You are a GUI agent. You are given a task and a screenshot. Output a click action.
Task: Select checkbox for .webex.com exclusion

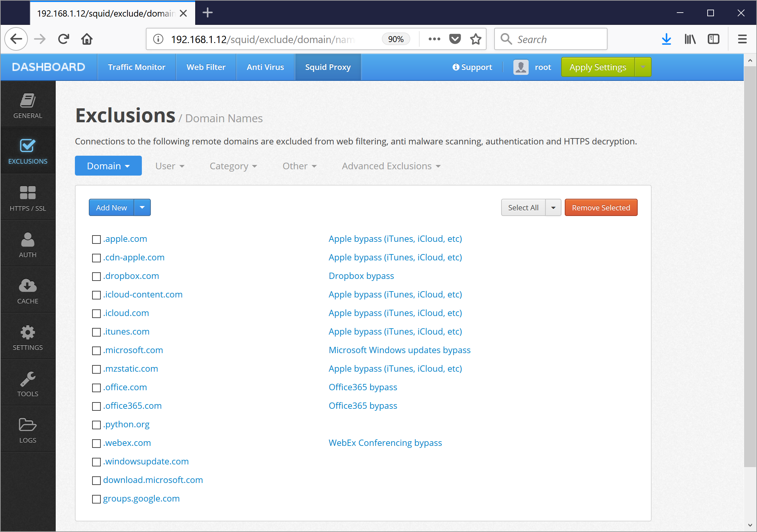tap(96, 443)
